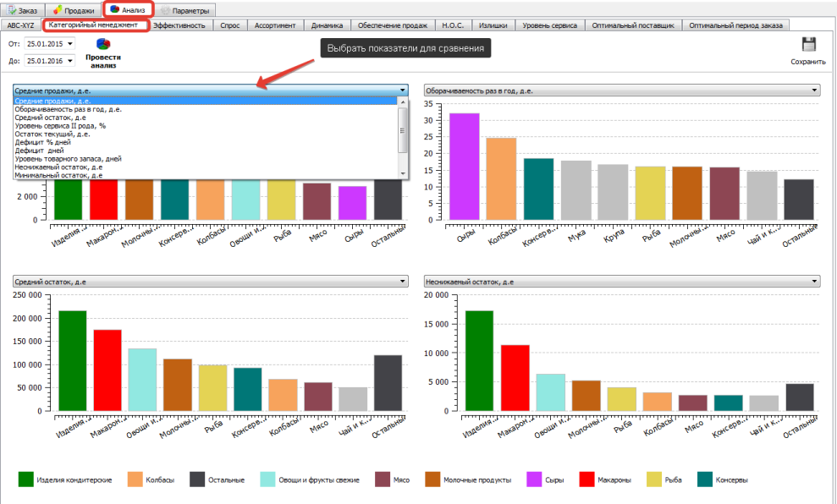Pick Остаток текущий, д.е. list option
Screen dimensions: 837x504
coord(52,134)
